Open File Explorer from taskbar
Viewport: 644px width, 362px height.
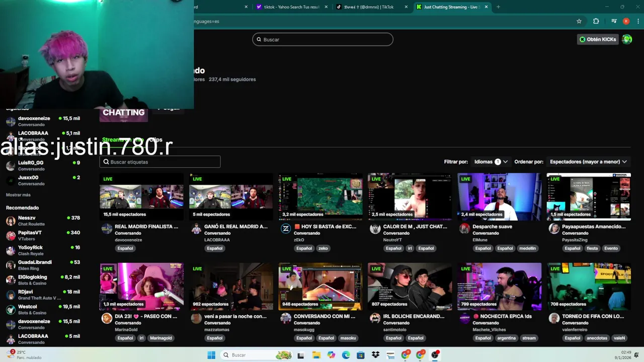[316, 355]
